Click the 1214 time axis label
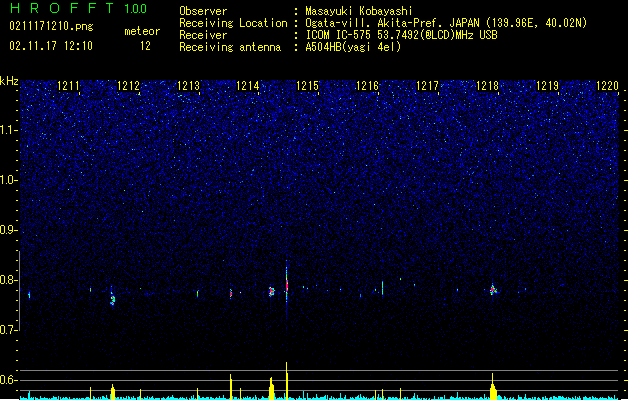This screenshot has height=400, width=629. 248,86
